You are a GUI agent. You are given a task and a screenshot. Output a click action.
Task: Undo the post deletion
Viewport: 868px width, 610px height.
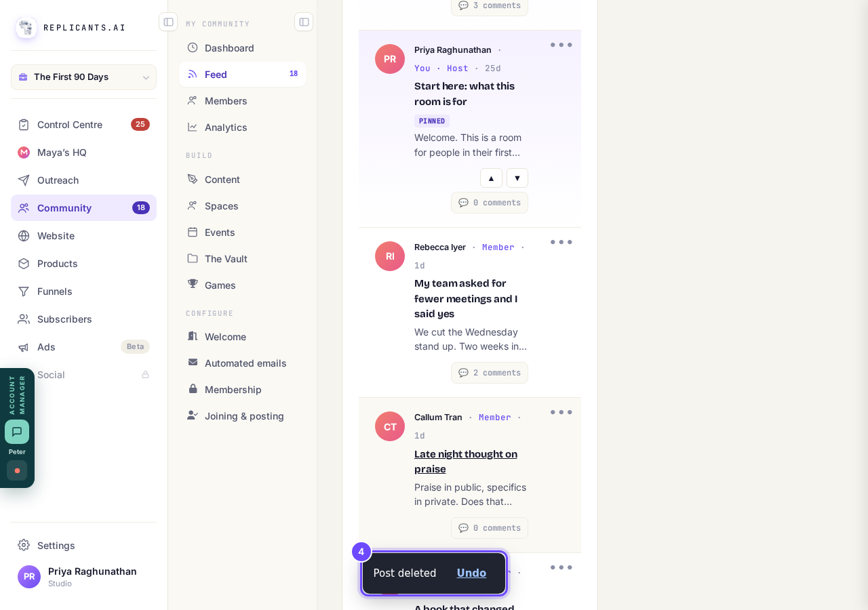[471, 573]
